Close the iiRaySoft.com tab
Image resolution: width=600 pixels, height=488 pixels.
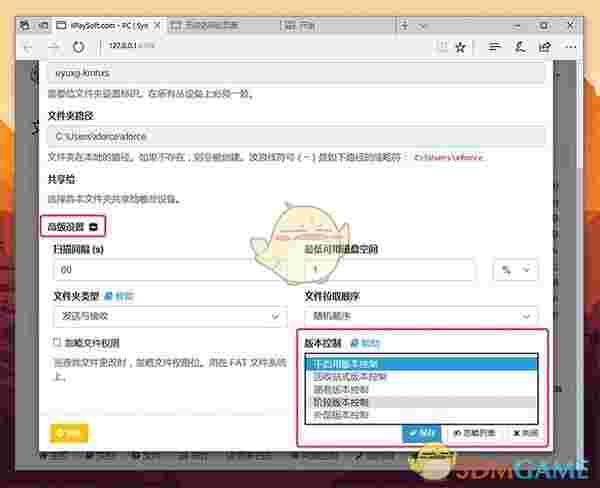[157, 26]
